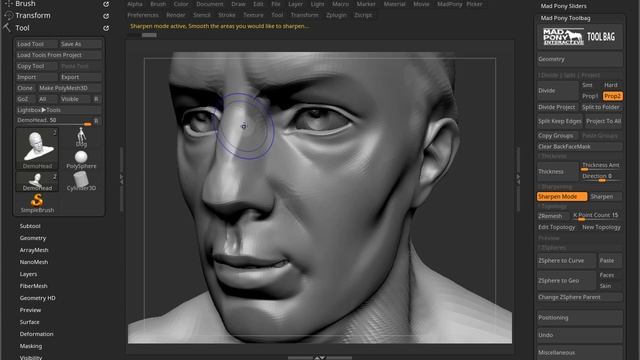
Task: Click the R button beside DemoHead slider
Action: (x=97, y=121)
